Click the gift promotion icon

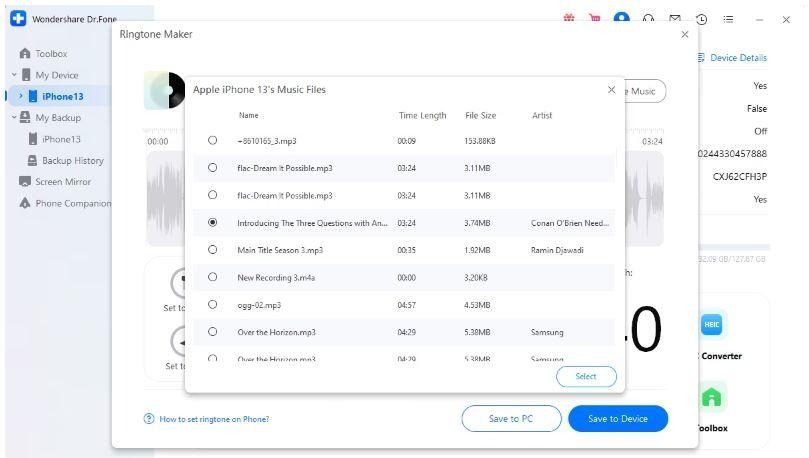pyautogui.click(x=569, y=19)
